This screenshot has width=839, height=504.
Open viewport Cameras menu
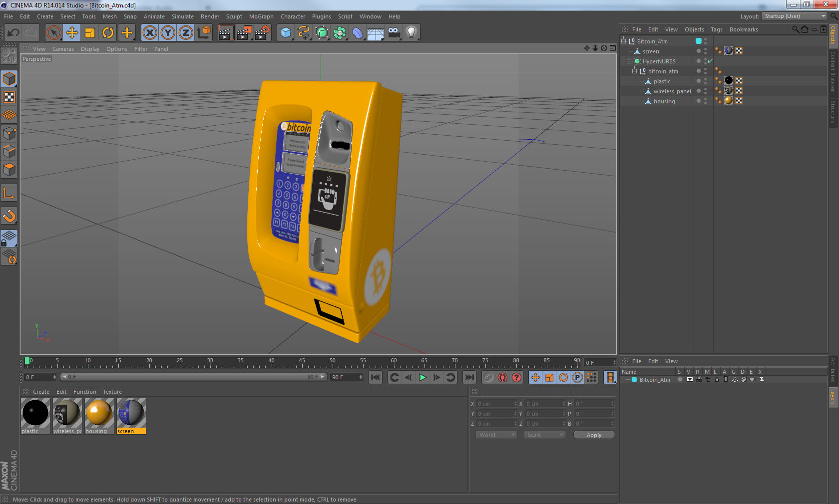(63, 49)
